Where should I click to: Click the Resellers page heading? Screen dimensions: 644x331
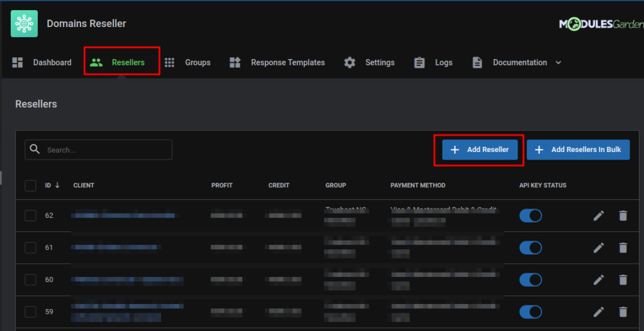tap(36, 104)
